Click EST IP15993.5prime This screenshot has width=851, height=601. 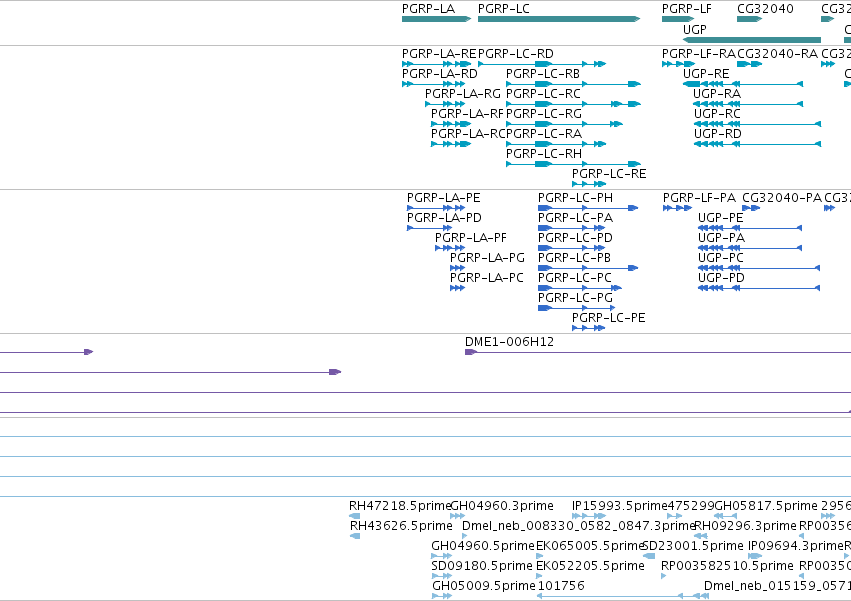coord(619,506)
